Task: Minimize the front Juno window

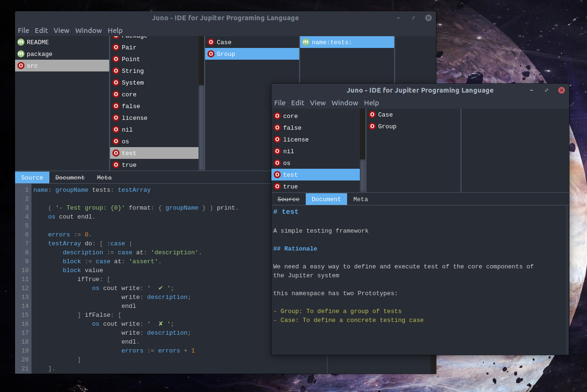Action: [x=531, y=90]
